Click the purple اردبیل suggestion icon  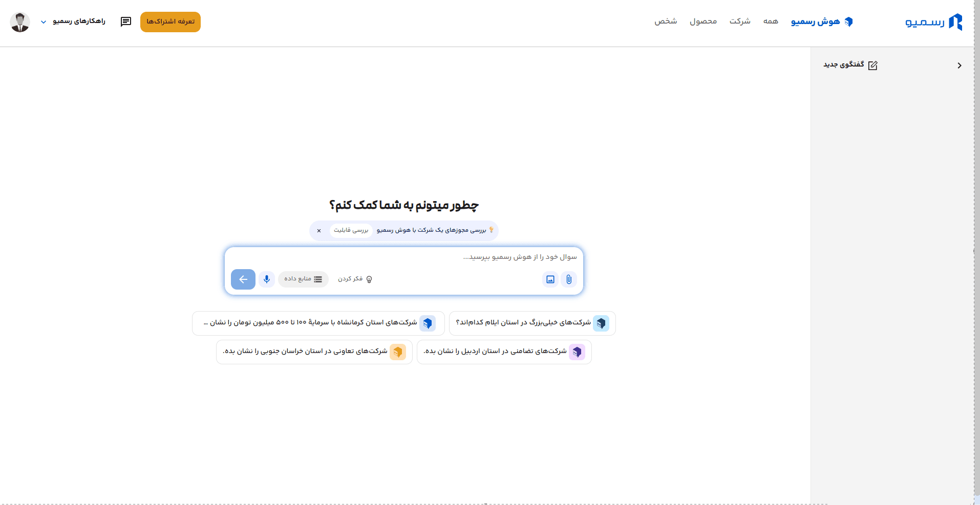point(577,352)
